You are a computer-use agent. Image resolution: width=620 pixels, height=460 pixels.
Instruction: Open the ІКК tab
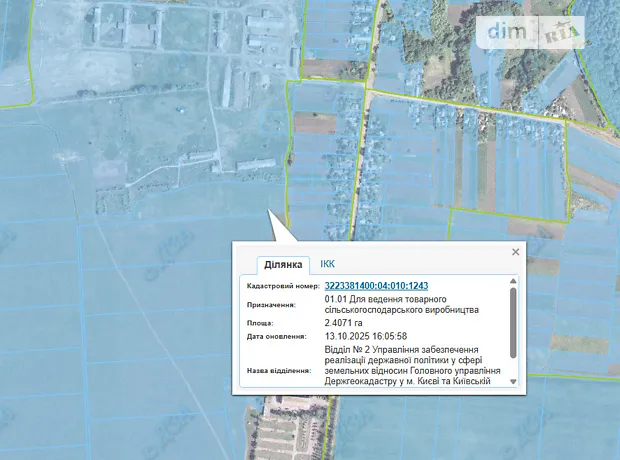click(x=328, y=264)
